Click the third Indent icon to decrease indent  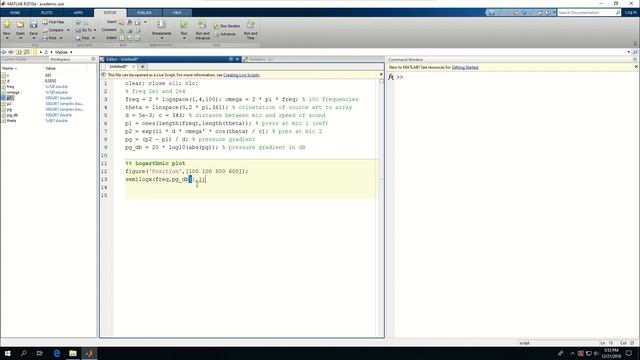pyautogui.click(x=138, y=38)
